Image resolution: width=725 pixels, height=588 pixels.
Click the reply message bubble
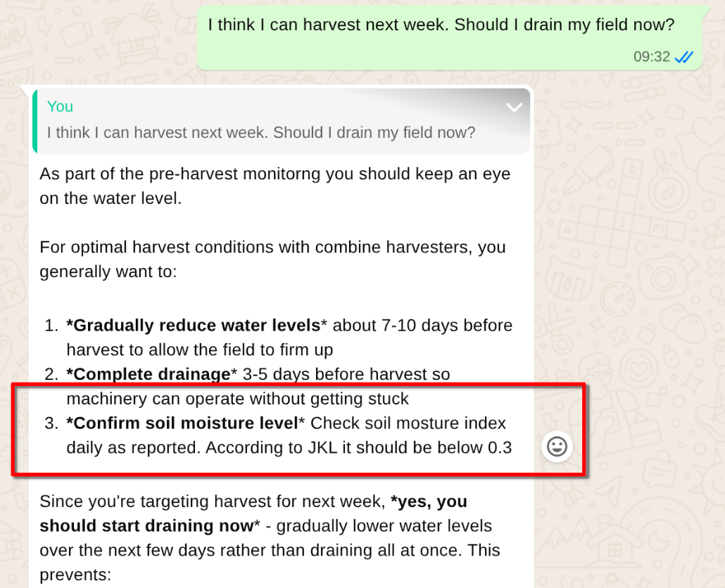(x=282, y=281)
